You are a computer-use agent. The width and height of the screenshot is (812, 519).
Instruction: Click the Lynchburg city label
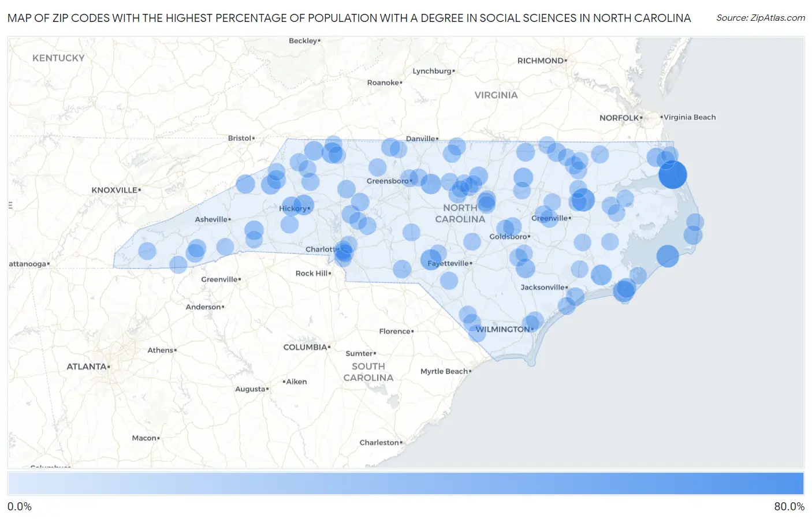pos(432,71)
